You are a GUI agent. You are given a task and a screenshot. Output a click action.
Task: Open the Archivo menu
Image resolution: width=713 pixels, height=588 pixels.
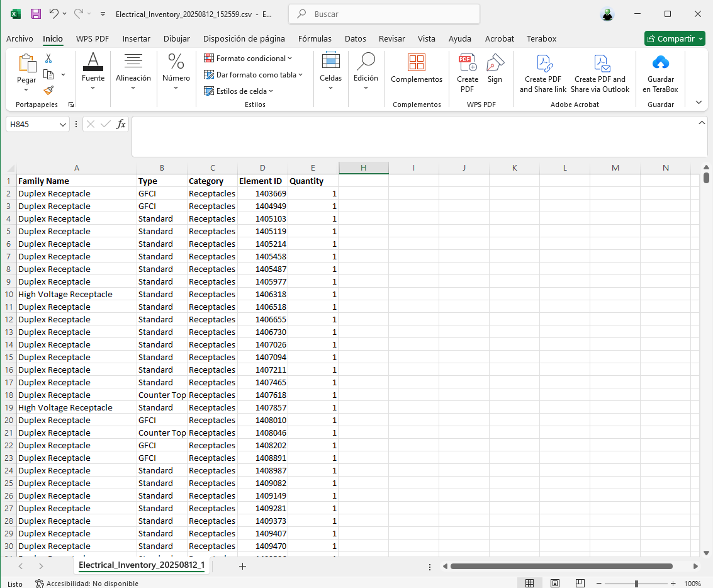point(20,39)
